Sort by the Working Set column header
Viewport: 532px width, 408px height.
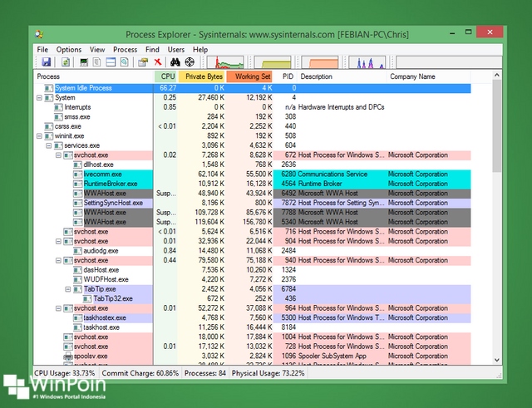(x=249, y=76)
